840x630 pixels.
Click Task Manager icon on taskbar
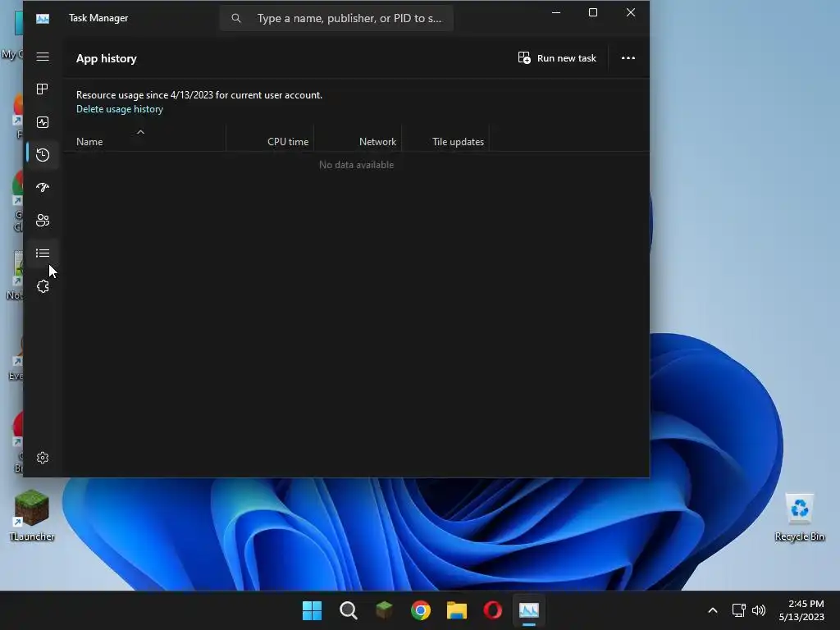pos(529,610)
